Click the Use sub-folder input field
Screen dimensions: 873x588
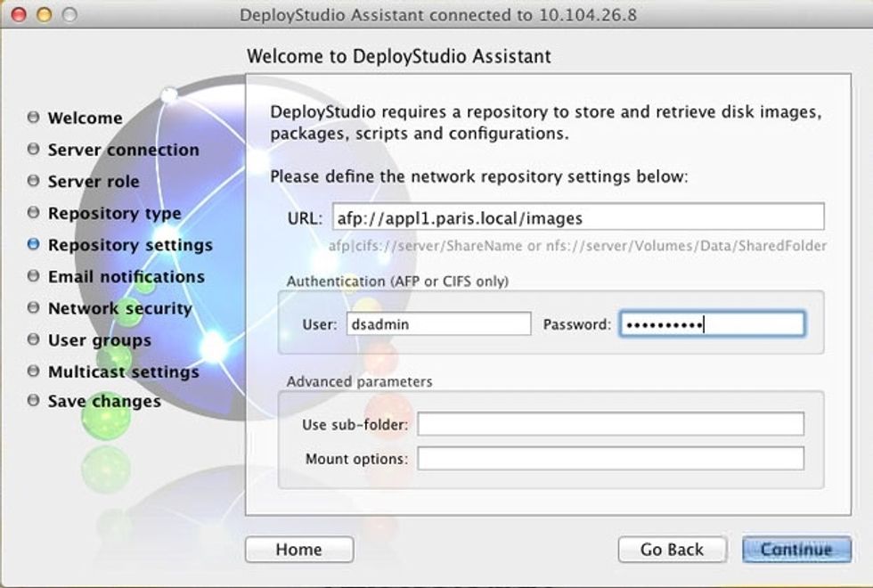pyautogui.click(x=610, y=424)
